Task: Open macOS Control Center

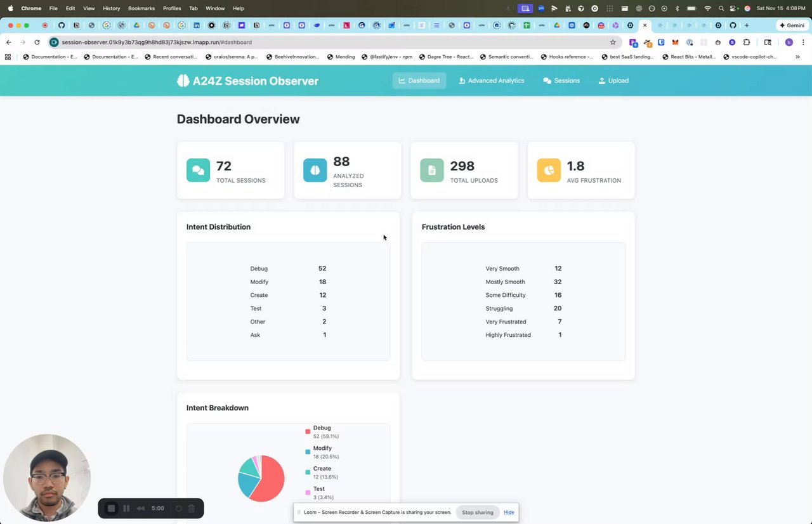Action: pyautogui.click(x=733, y=8)
